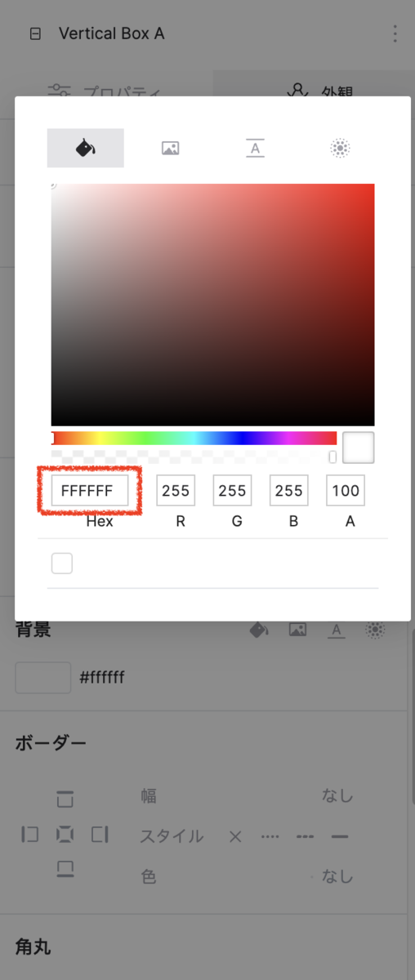Image resolution: width=415 pixels, height=980 pixels.
Task: Click the saved white swatch below Hex
Action: point(61,563)
